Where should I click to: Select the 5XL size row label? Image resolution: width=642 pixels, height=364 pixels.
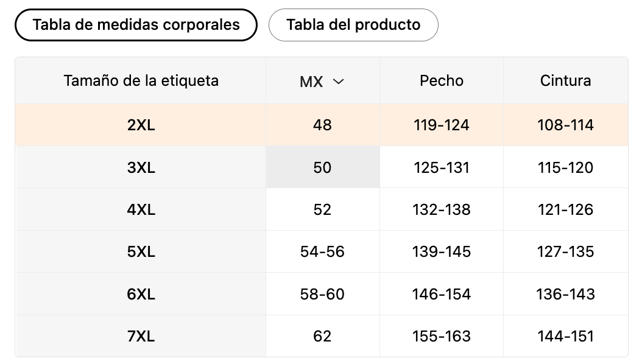click(141, 251)
